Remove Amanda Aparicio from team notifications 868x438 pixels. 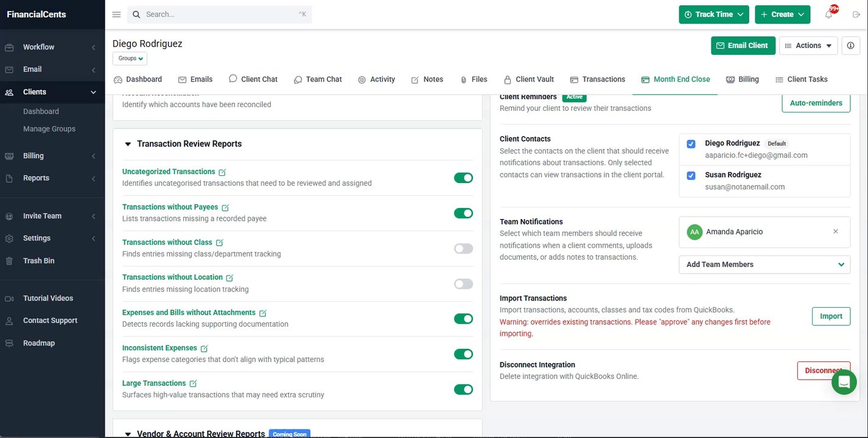pyautogui.click(x=835, y=232)
